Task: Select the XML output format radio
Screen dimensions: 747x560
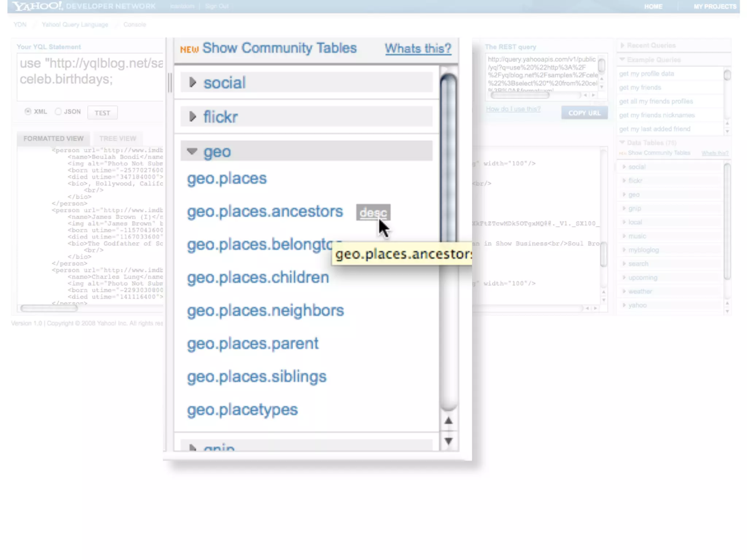Action: [x=28, y=112]
